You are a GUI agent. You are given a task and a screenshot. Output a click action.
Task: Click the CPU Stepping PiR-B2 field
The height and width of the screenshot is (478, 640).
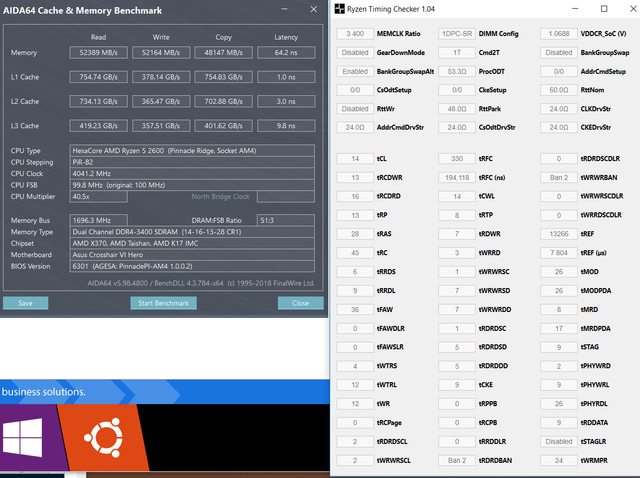[192, 162]
